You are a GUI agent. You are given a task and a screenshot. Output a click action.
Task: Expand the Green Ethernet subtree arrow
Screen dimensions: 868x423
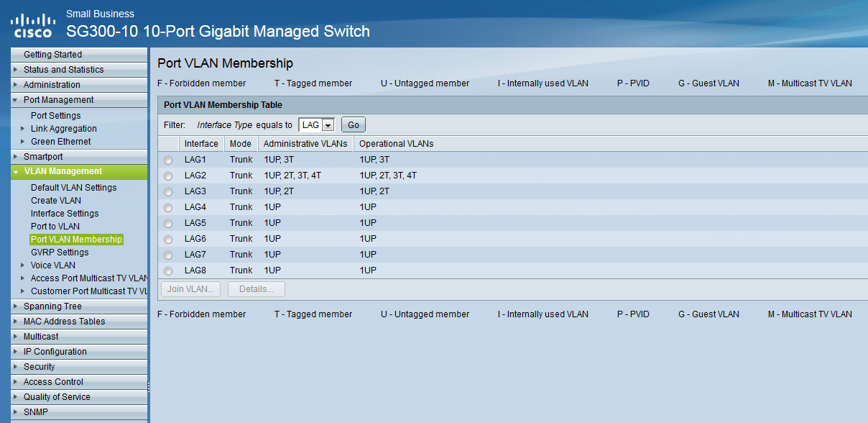click(x=23, y=142)
